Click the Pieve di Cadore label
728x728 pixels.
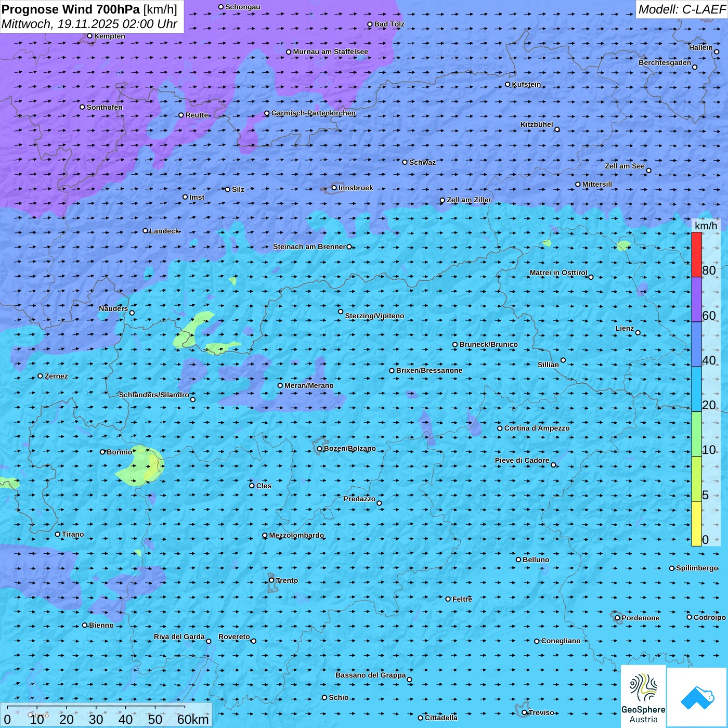click(522, 460)
